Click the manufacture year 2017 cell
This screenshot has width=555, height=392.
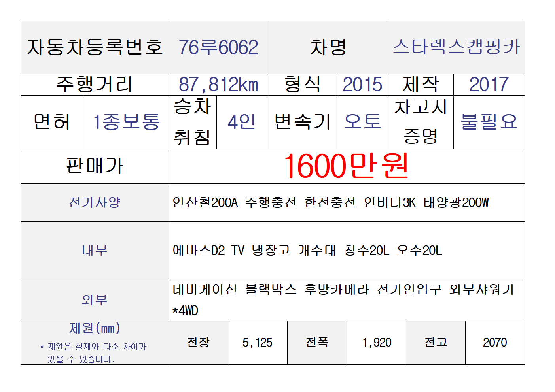(489, 85)
